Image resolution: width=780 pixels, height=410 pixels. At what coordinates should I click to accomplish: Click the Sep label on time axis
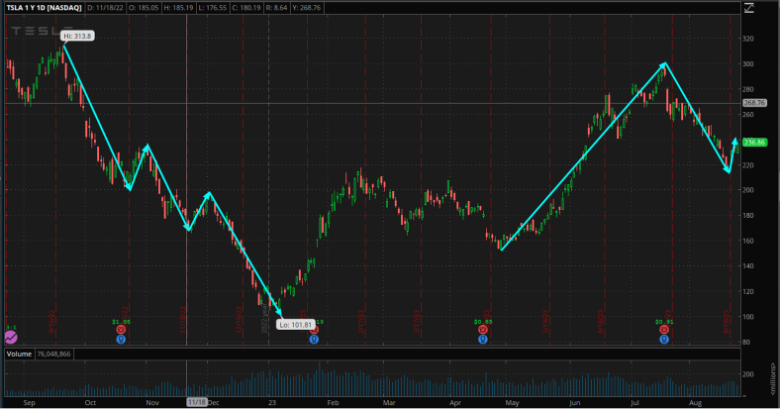click(x=29, y=403)
